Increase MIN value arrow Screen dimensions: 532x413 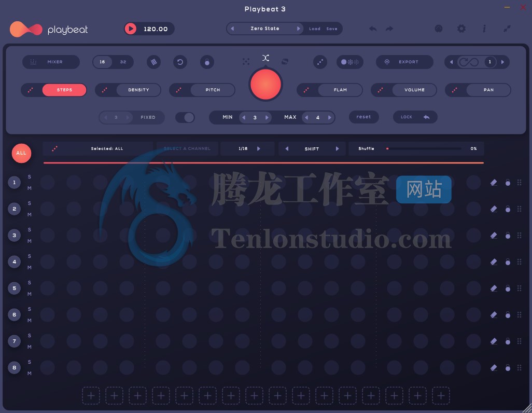[x=267, y=117]
